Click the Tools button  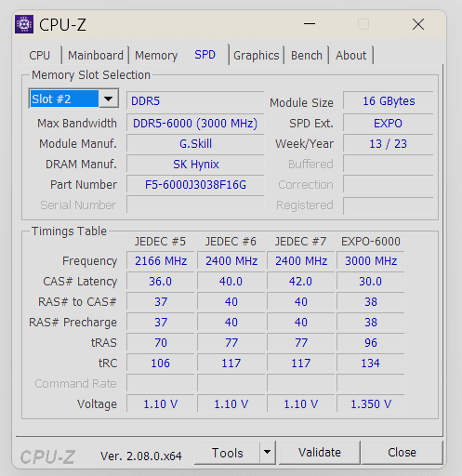point(228,453)
